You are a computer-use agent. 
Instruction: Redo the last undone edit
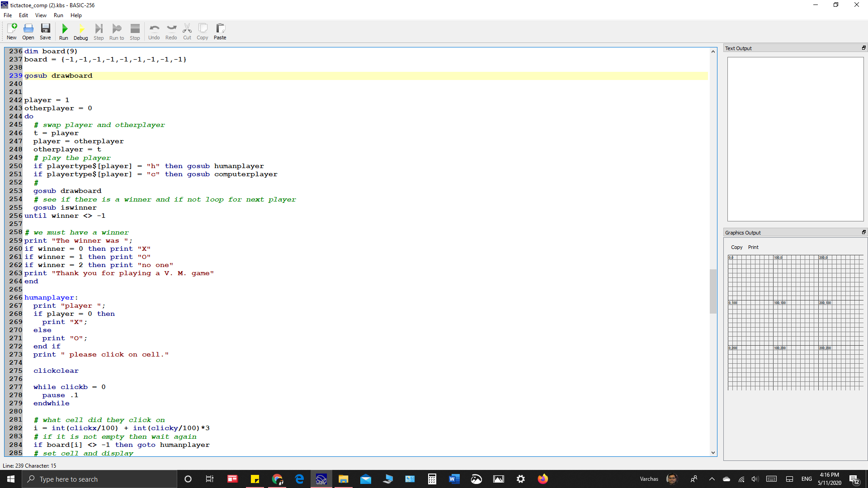point(171,32)
